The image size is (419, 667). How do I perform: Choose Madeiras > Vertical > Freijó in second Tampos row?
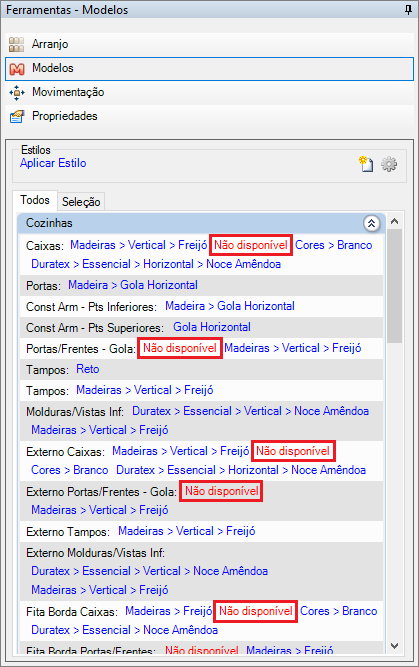point(145,390)
